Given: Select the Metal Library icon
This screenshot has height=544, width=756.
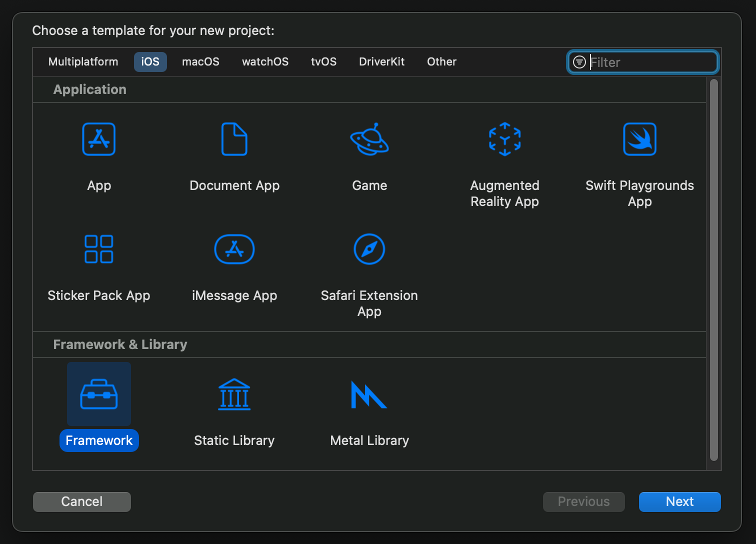Looking at the screenshot, I should [369, 394].
